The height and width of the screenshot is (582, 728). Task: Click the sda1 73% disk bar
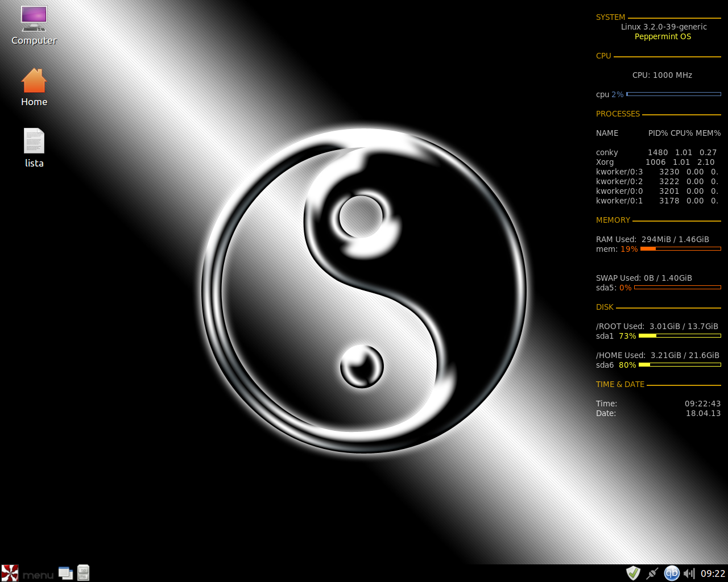tap(680, 336)
